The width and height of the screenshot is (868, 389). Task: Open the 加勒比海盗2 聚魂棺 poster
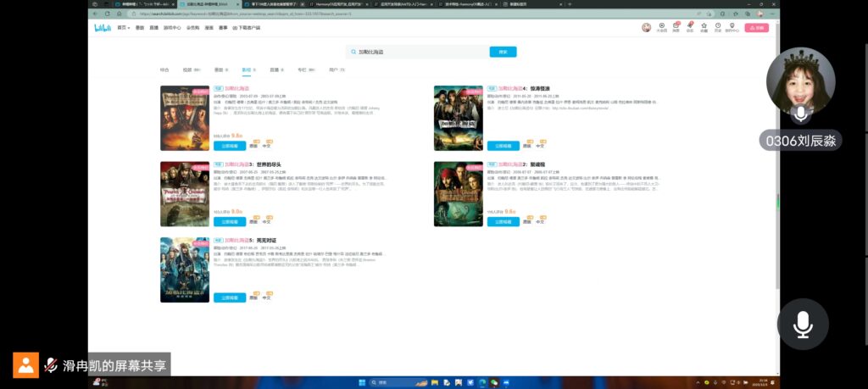pos(459,194)
